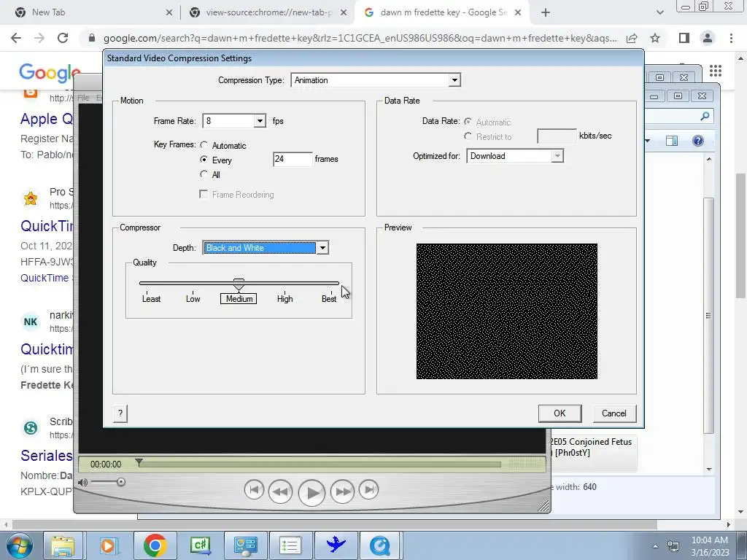
Task: Open the blue bird taskbar application
Action: [336, 545]
